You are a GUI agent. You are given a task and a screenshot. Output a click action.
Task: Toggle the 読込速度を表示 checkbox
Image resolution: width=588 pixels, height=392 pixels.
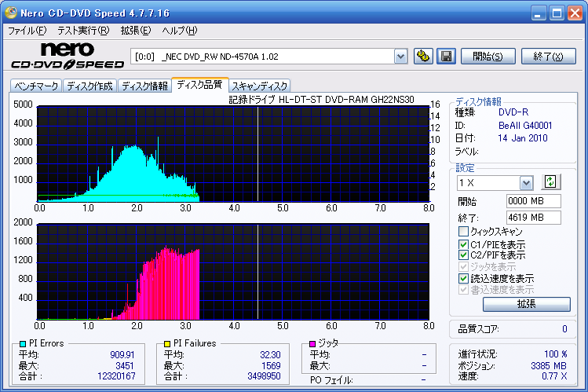(x=463, y=278)
